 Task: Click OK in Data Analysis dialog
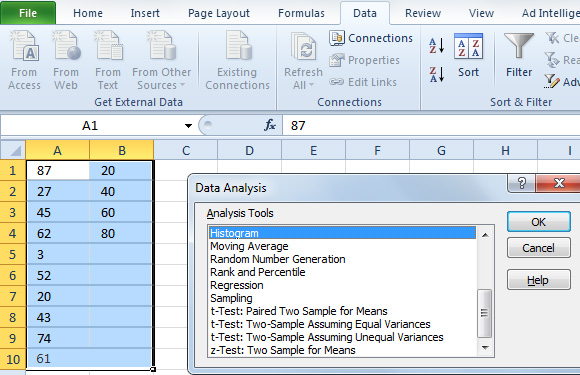[x=539, y=222]
